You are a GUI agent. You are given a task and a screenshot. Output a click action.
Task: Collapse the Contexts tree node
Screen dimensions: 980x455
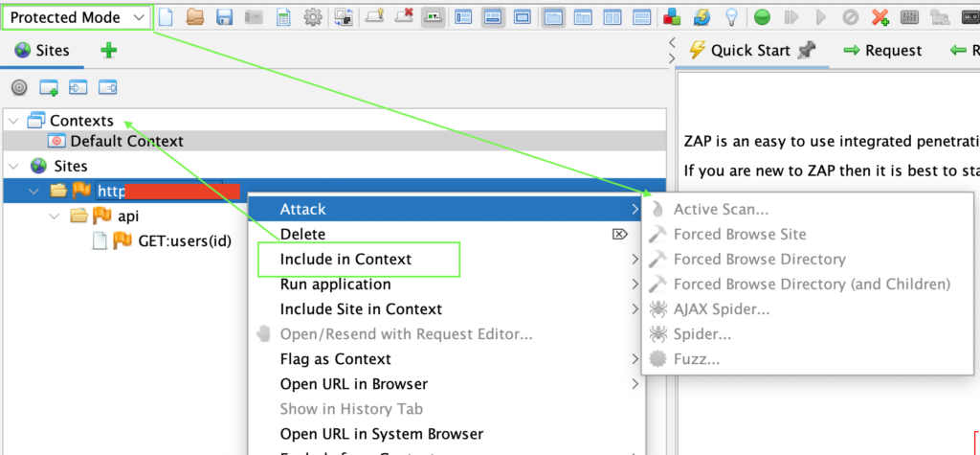tap(13, 120)
